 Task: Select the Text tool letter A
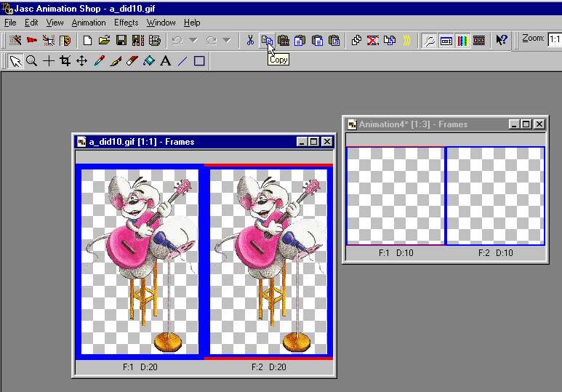(x=166, y=61)
